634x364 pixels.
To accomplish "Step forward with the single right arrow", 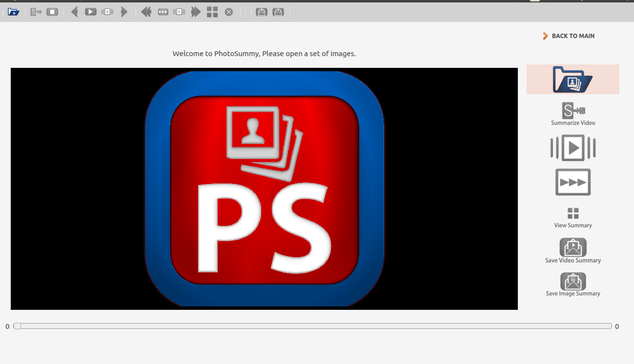I will coord(124,12).
